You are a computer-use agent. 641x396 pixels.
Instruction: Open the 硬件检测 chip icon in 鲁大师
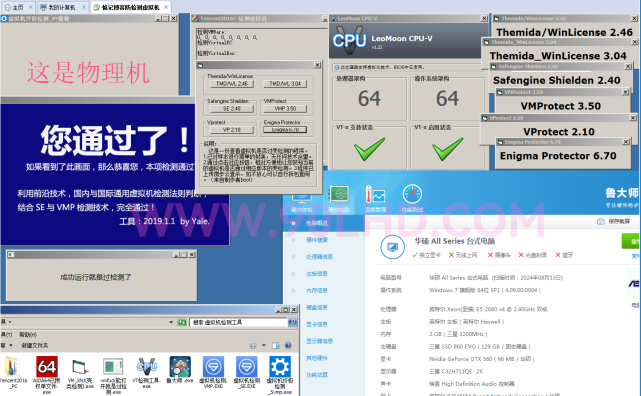click(x=339, y=194)
